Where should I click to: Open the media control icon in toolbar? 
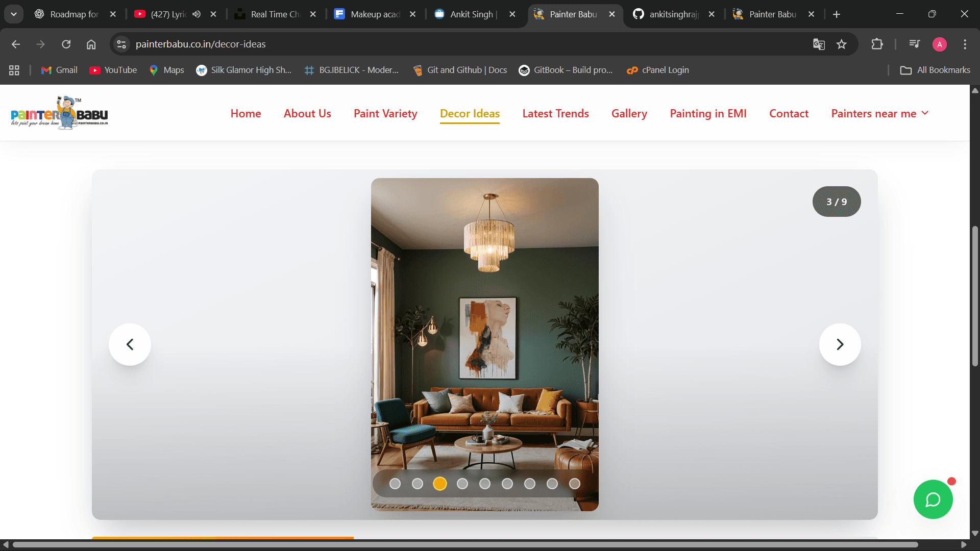[914, 44]
